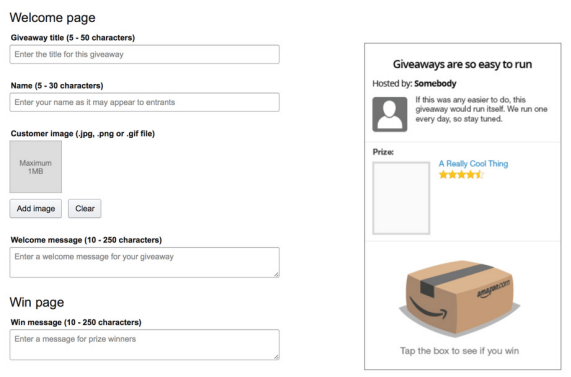This screenshot has height=377, width=571.
Task: Click the Welcome page heading
Action: (52, 18)
